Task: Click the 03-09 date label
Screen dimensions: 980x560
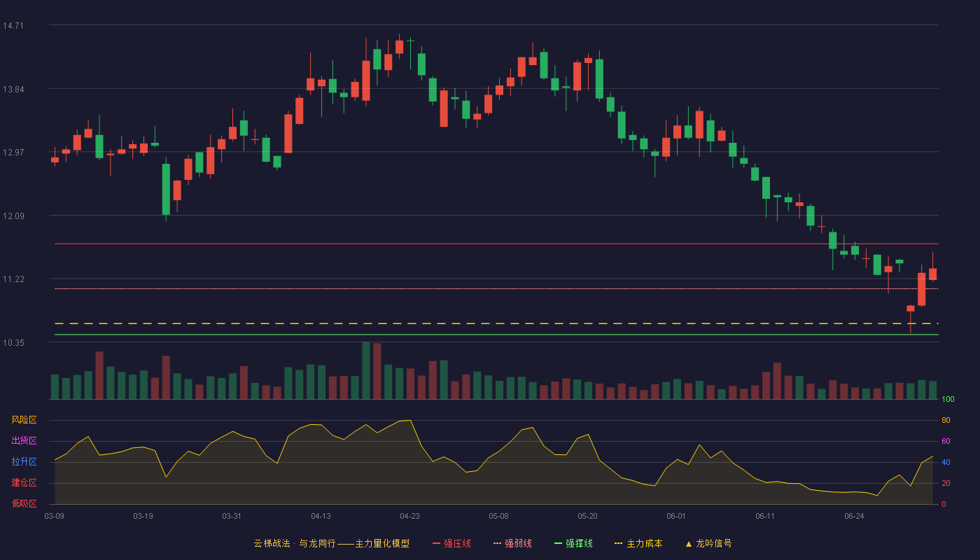Action: [x=54, y=516]
